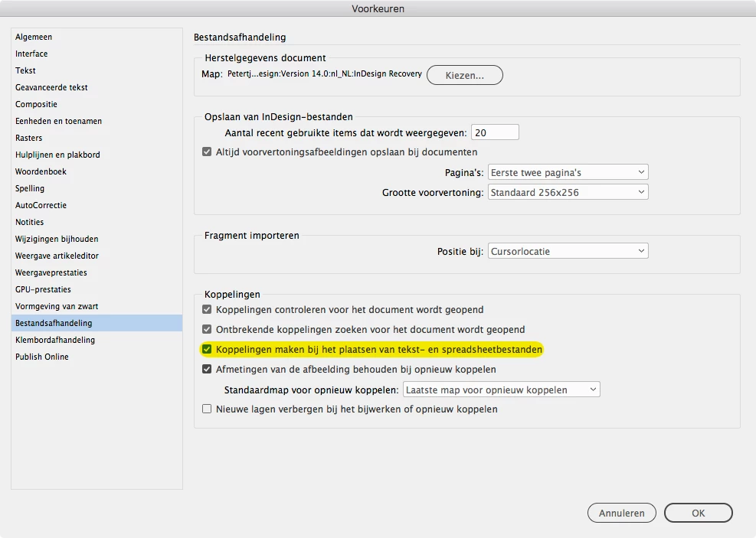Toggle Koppelingen controleren checkbox
Viewport: 756px width, 538px height.
point(207,309)
